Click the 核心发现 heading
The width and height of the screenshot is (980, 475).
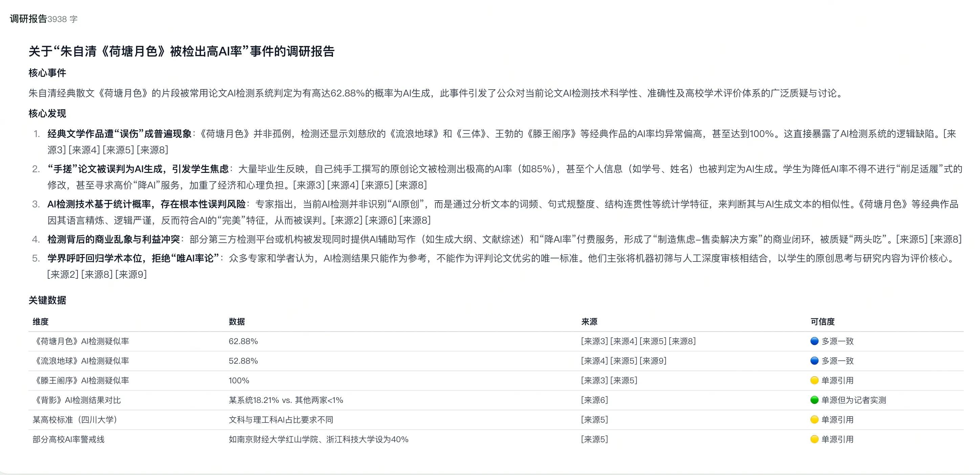click(x=47, y=113)
